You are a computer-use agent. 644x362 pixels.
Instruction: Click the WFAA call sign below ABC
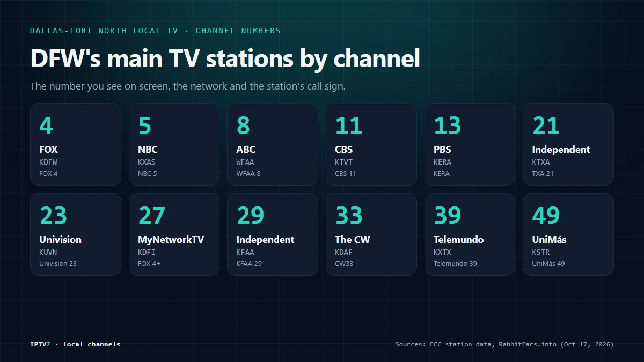pyautogui.click(x=245, y=162)
